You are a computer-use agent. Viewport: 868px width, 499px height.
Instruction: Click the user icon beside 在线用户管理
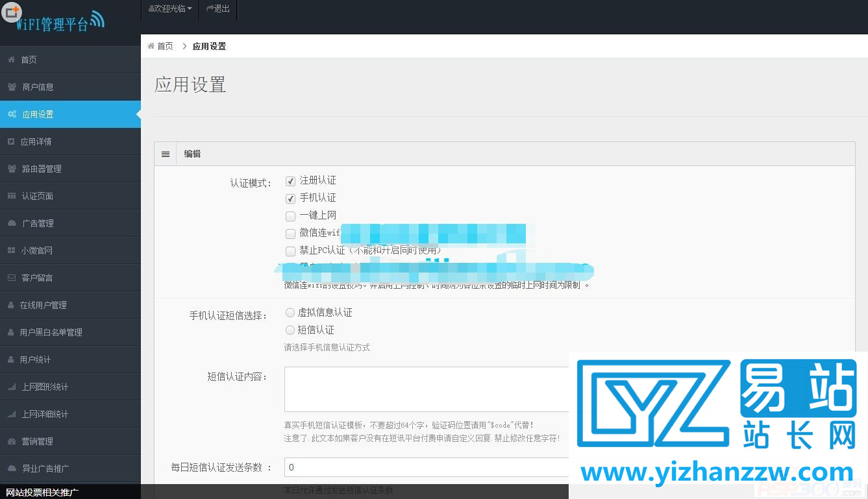coord(12,305)
